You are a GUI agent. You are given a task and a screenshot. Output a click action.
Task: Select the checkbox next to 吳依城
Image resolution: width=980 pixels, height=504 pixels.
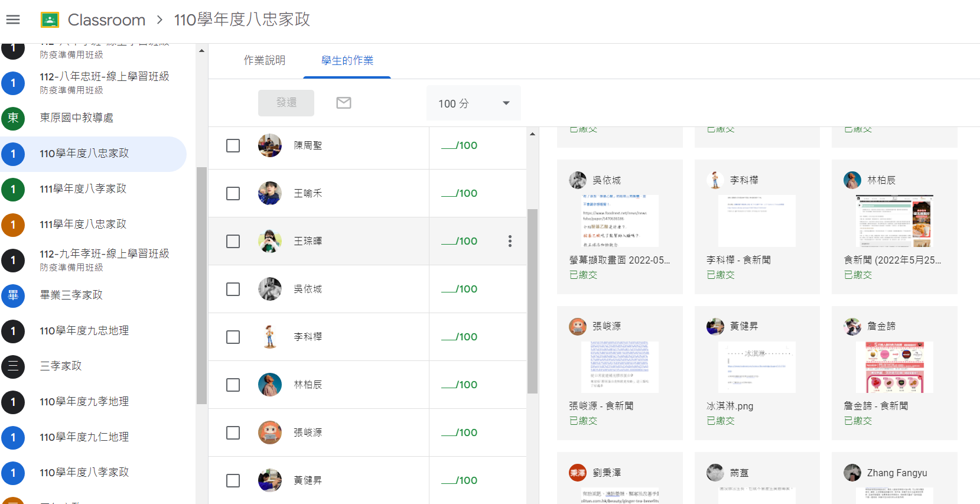coord(233,289)
